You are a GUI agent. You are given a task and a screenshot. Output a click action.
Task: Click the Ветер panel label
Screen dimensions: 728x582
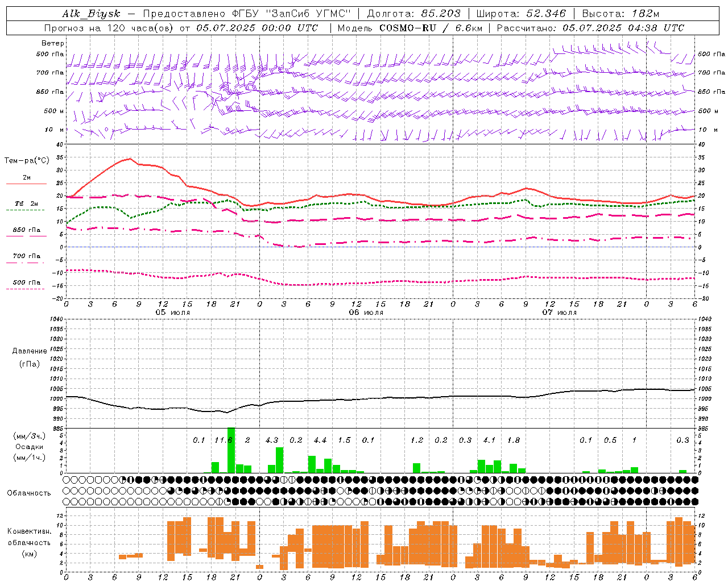[x=53, y=43]
